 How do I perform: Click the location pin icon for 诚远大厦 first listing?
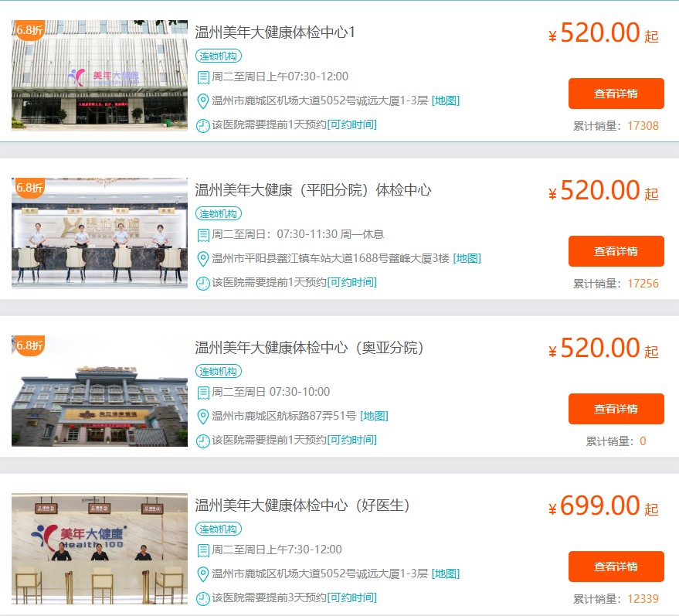pos(202,101)
